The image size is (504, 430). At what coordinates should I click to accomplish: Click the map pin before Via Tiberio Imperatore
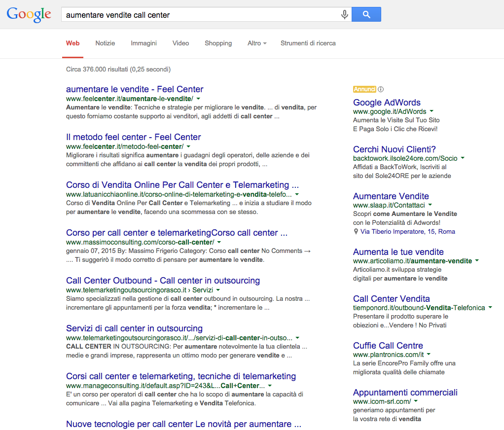tap(356, 231)
